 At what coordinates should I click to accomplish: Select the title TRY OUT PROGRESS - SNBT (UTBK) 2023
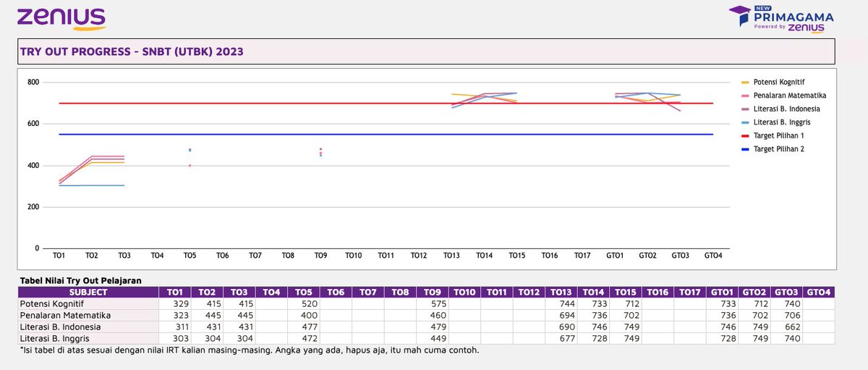pyautogui.click(x=130, y=52)
